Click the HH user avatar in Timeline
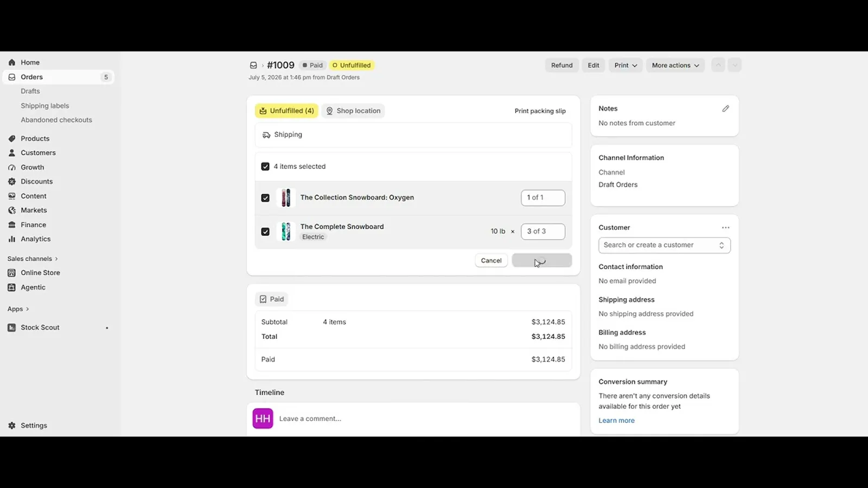The width and height of the screenshot is (868, 488). click(x=263, y=419)
